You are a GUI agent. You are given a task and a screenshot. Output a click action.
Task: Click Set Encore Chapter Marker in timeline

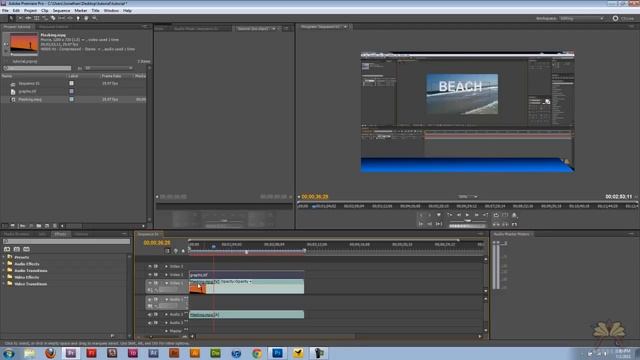[176, 251]
